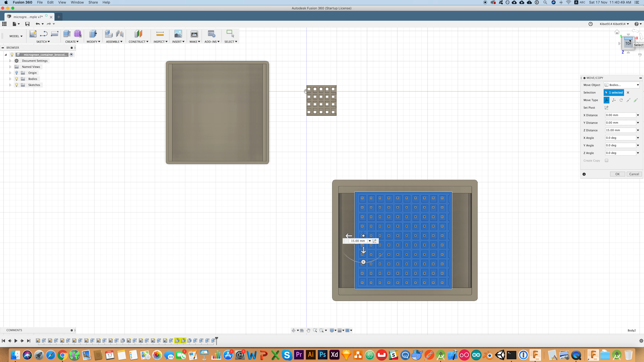Image resolution: width=644 pixels, height=362 pixels.
Task: Expand Named Views in browser
Action: tap(10, 66)
